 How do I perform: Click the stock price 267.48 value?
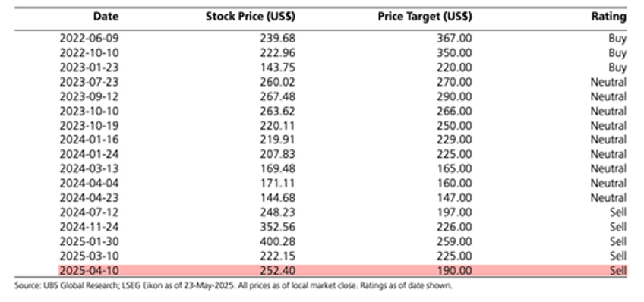(277, 96)
